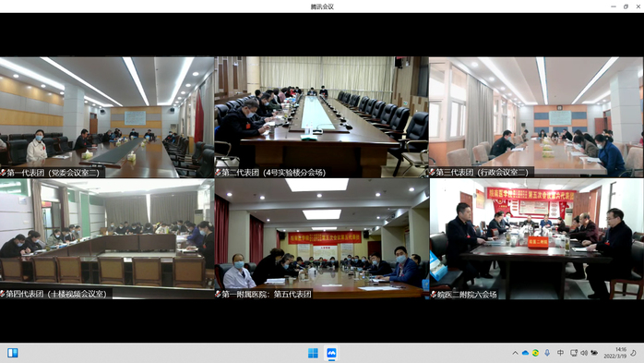Screen dimensions: 644x363
Task: Open the OneDrive cloud tray icon
Action: click(x=525, y=353)
